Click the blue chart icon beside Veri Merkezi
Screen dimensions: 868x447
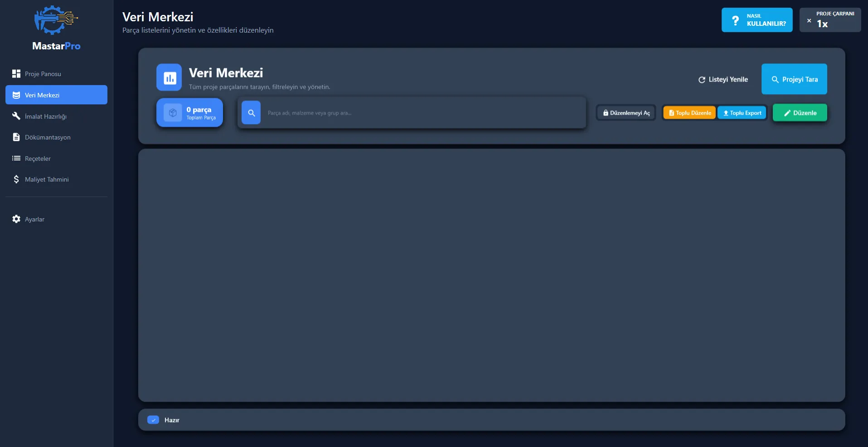169,77
